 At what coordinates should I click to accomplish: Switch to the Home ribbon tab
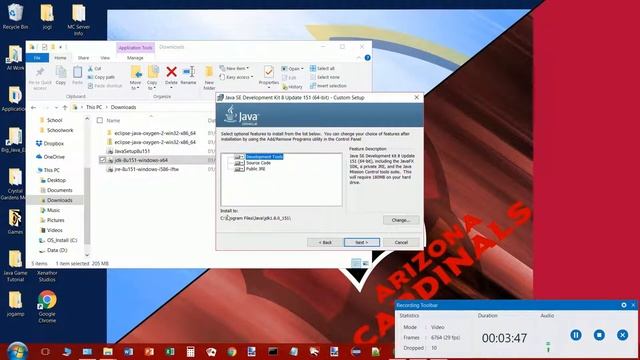click(x=60, y=58)
